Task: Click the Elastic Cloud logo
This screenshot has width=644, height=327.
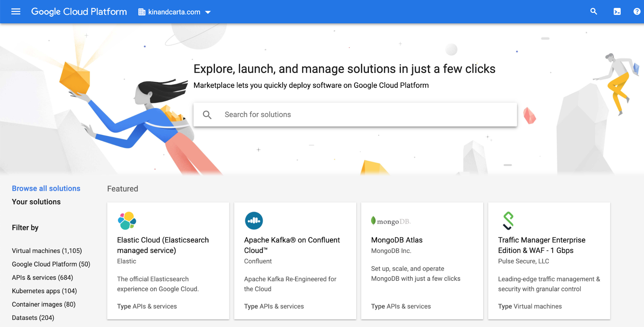Action: pos(127,221)
